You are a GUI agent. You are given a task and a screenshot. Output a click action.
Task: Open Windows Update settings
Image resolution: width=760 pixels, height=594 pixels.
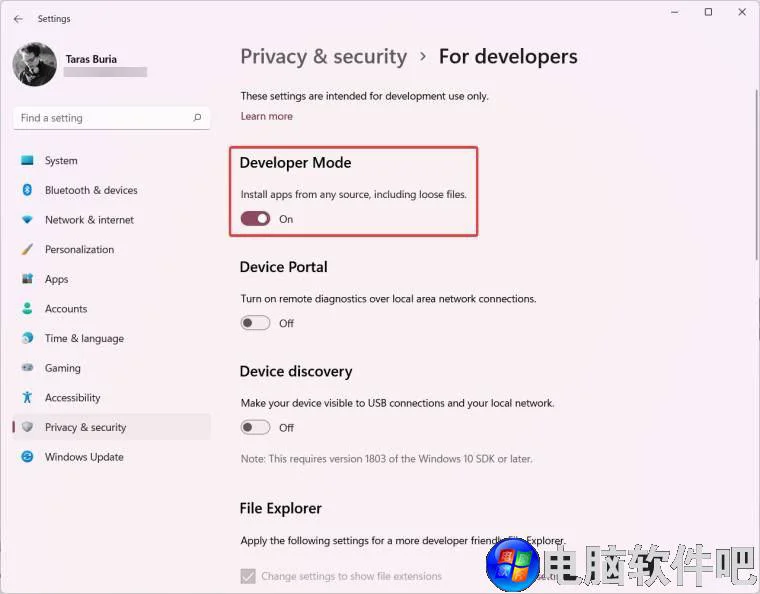point(111,457)
